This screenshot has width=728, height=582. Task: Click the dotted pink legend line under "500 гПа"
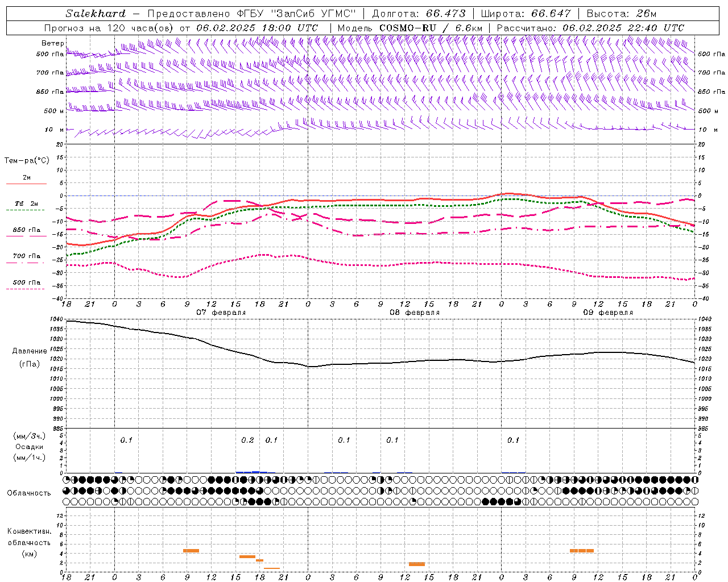coord(26,289)
